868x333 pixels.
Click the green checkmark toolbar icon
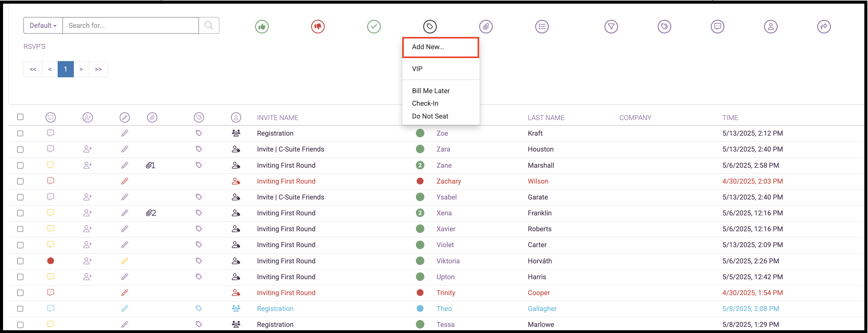[374, 26]
